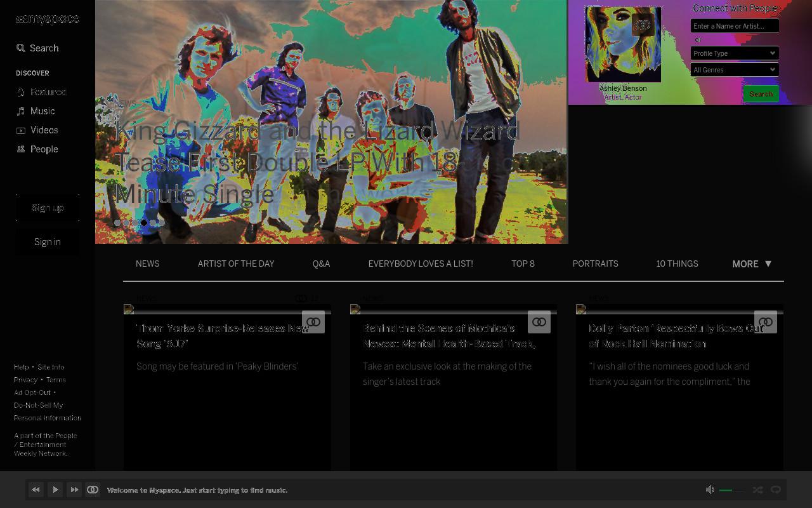
Task: Switch to EVERYBODY LOVES A LIST! tab
Action: tap(421, 264)
